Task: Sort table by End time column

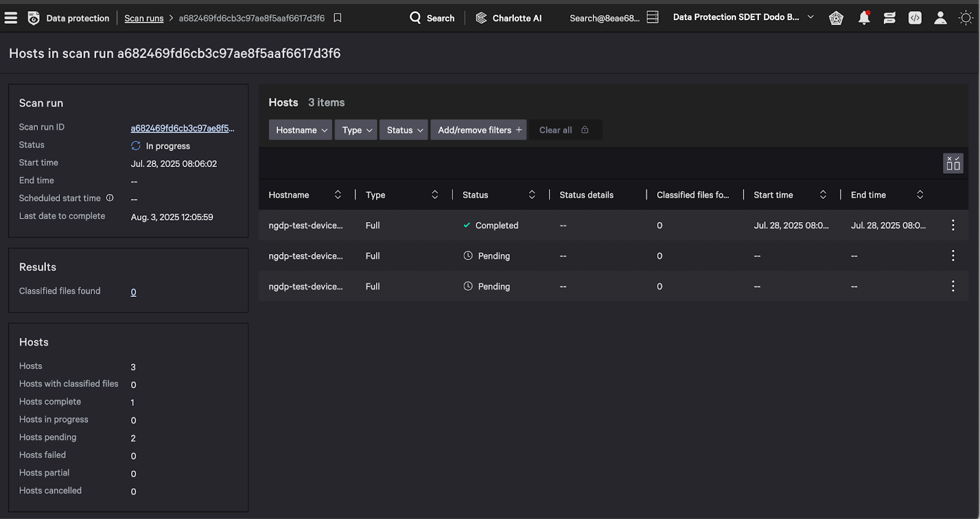Action: click(919, 195)
